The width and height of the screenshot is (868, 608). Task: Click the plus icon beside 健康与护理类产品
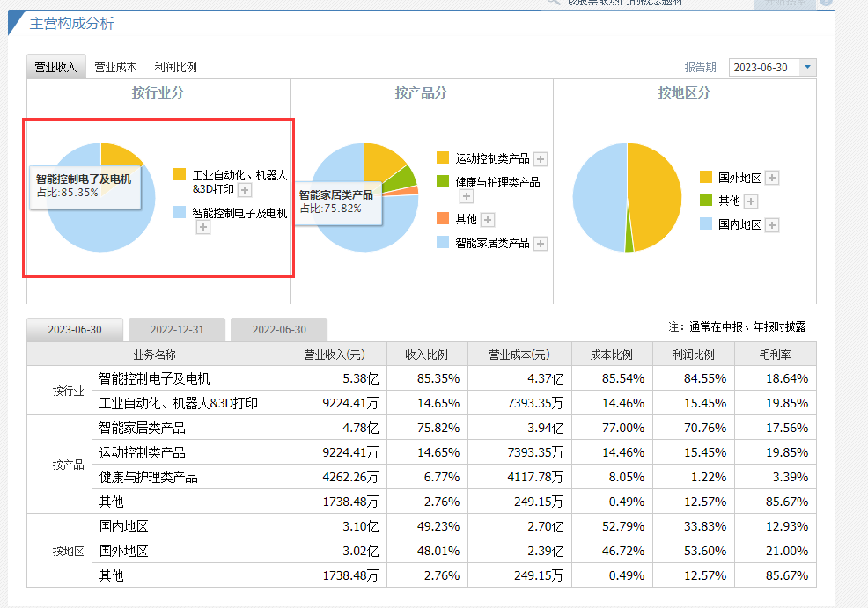(x=467, y=196)
